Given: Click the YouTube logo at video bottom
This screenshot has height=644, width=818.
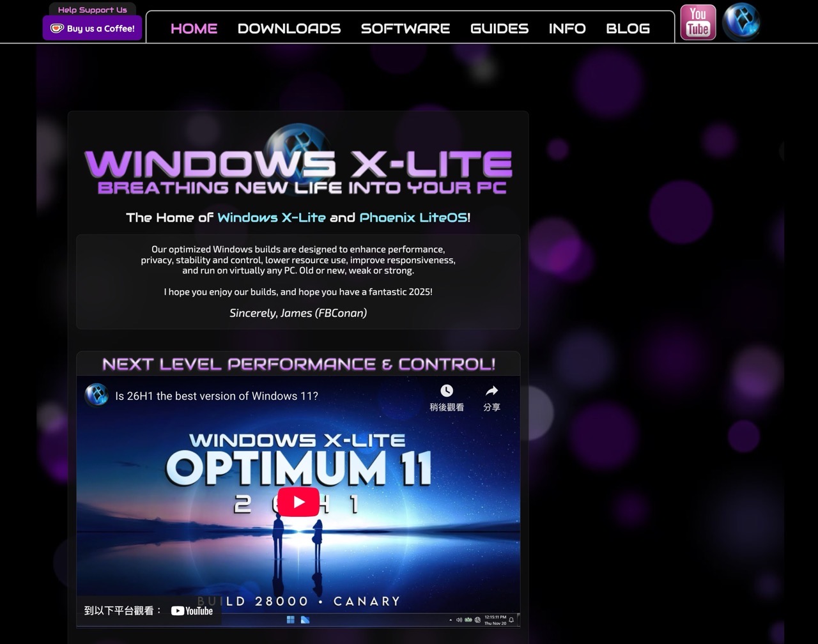Looking at the screenshot, I should pos(192,611).
